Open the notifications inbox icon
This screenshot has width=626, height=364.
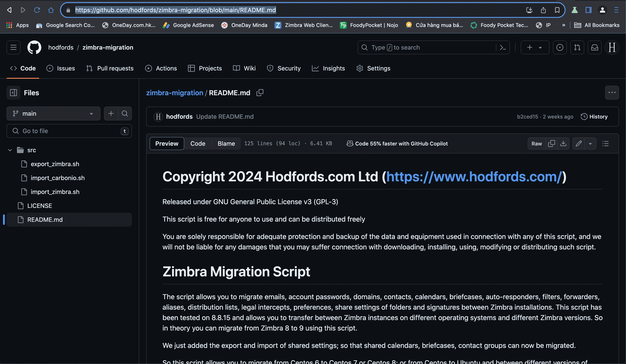click(x=594, y=47)
